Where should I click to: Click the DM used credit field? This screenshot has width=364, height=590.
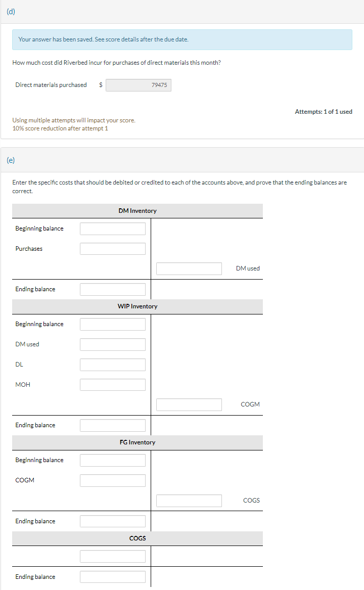click(189, 268)
